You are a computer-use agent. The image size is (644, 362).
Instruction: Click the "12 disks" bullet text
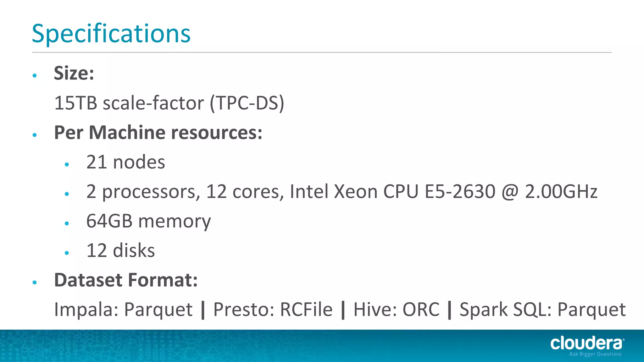point(120,250)
